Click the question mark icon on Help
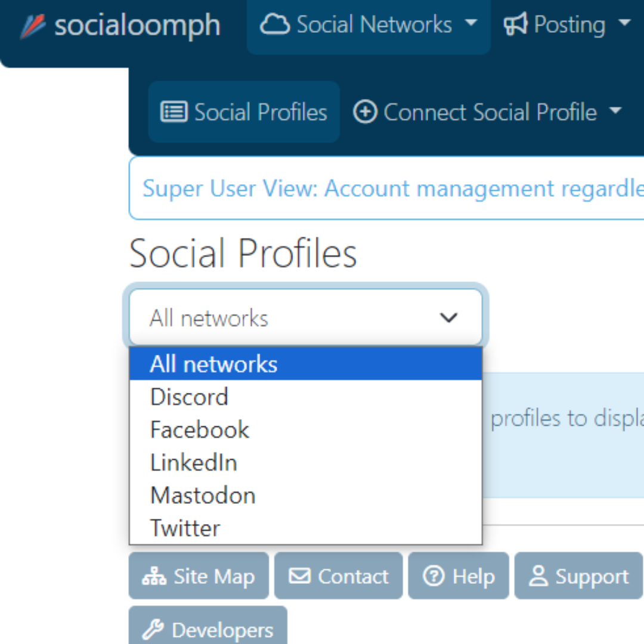Screen dimensions: 644x644 434,575
